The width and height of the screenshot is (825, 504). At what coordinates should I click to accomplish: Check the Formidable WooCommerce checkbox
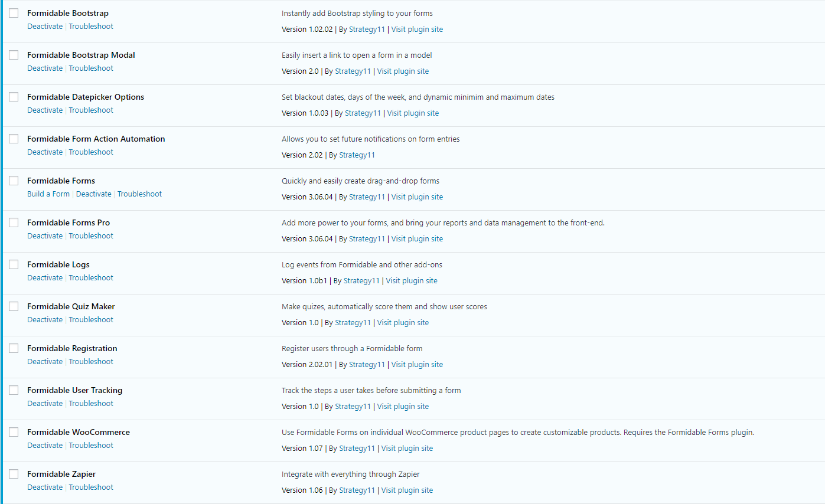pyautogui.click(x=14, y=432)
